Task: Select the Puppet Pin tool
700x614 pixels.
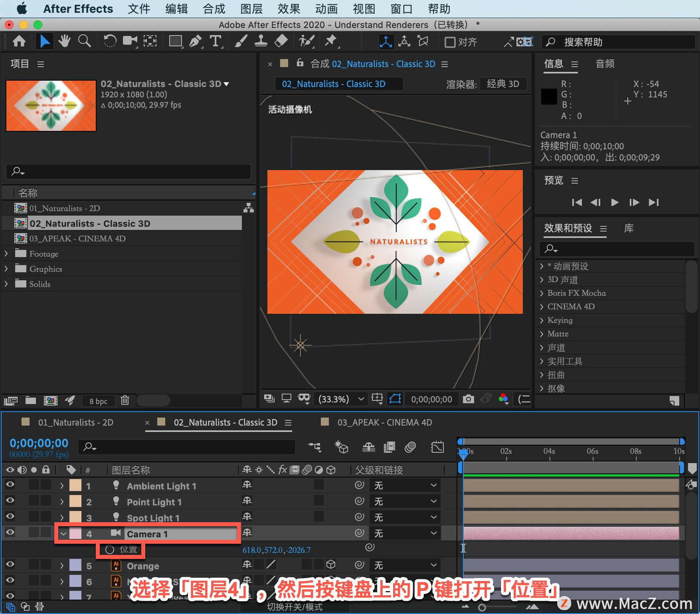Action: pyautogui.click(x=331, y=41)
